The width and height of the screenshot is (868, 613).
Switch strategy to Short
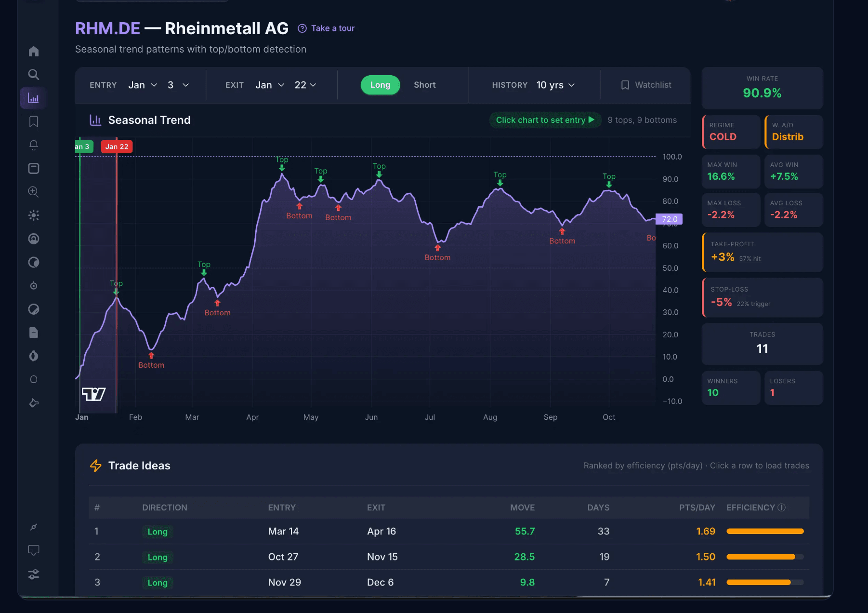pyautogui.click(x=424, y=85)
